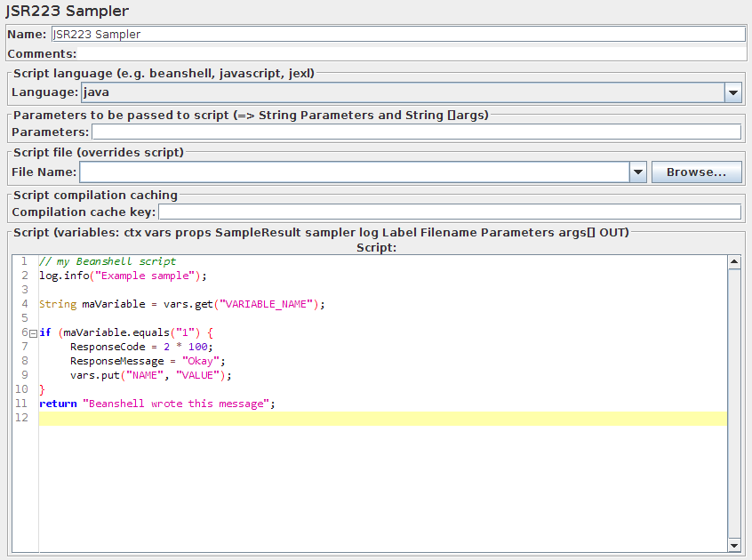
Task: Click the return "Beanshell wrote this message" line
Action: tap(156, 403)
